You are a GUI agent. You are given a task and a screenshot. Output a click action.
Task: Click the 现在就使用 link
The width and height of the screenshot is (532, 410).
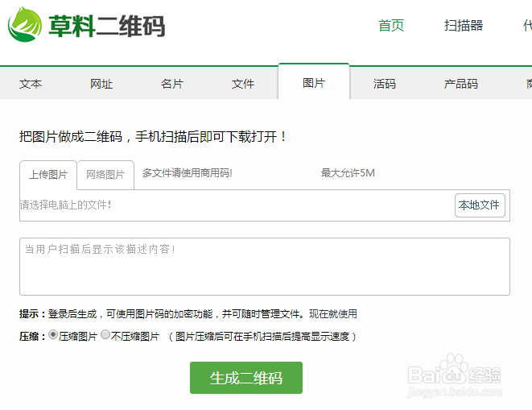(333, 313)
